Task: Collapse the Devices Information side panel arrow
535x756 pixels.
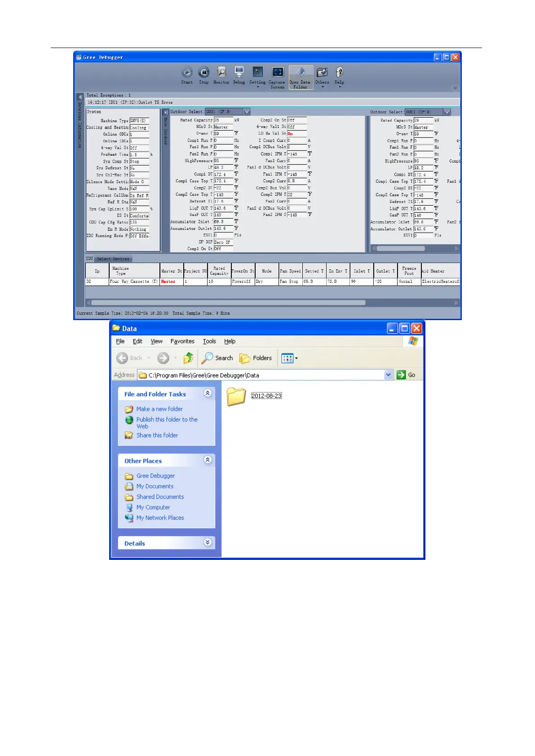Action: click(80, 97)
